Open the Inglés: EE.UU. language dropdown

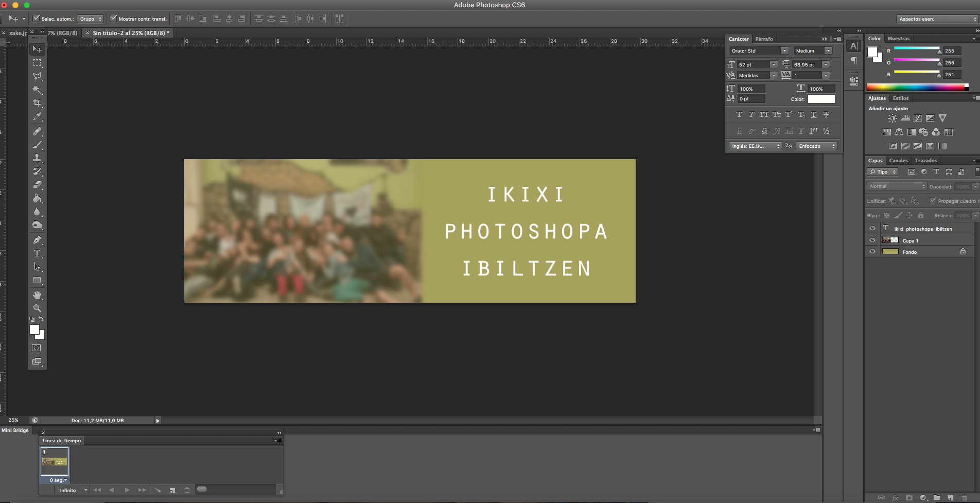(755, 146)
